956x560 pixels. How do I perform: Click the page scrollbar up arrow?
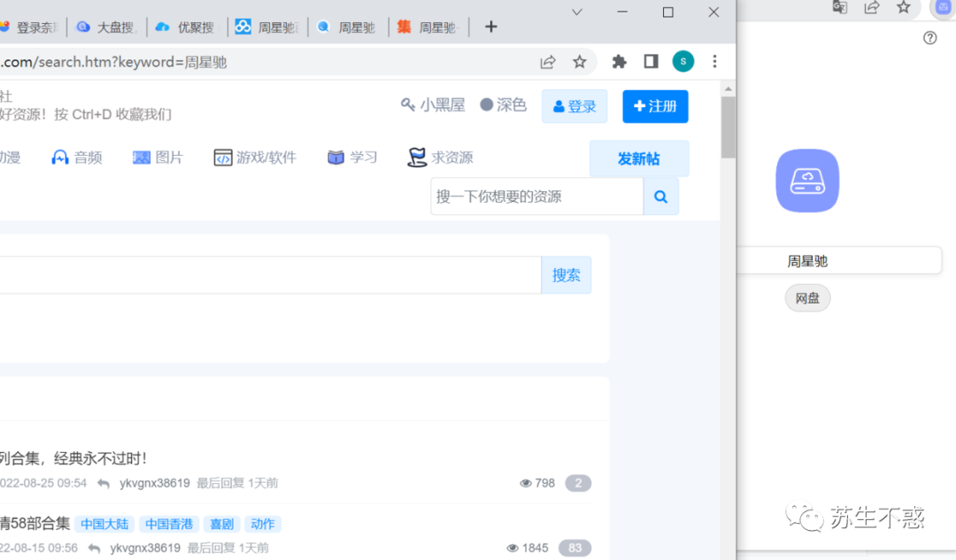[x=728, y=89]
